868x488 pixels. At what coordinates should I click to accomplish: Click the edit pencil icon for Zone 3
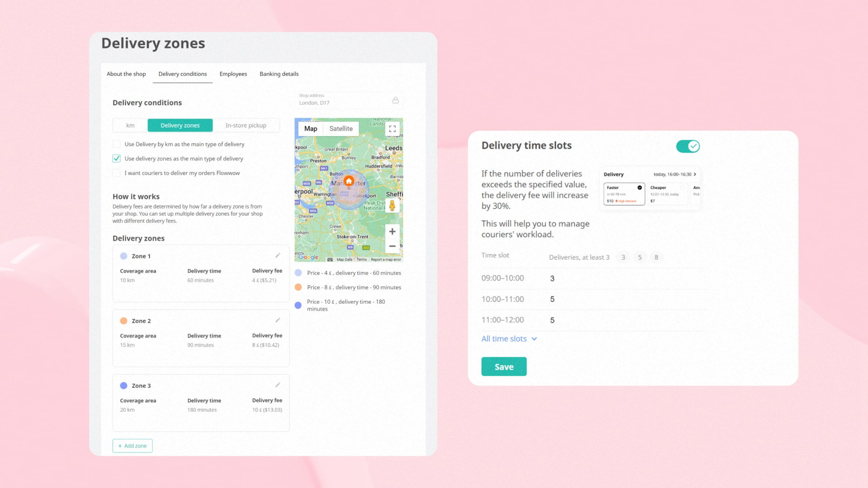tap(278, 385)
